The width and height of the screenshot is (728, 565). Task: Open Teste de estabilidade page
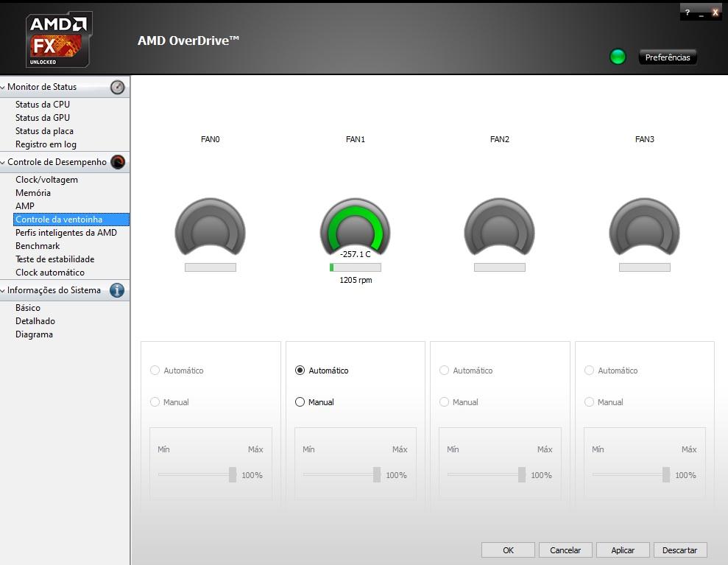(x=54, y=259)
